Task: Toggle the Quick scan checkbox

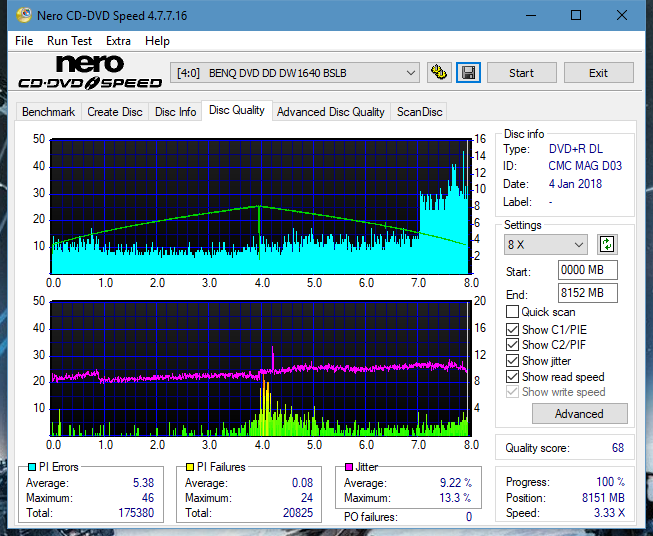Action: click(512, 312)
